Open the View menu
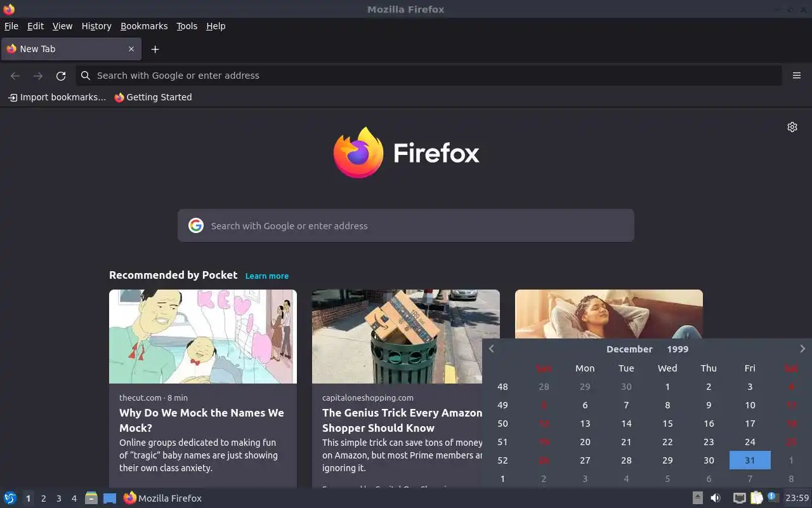The height and width of the screenshot is (508, 812). coord(62,26)
